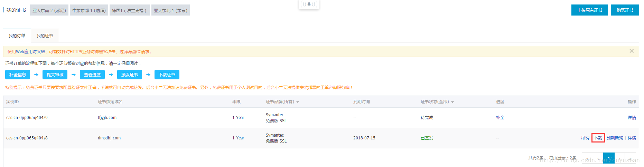Go to the previous page arrow
Image resolution: width=644 pixels, height=167 pixels.
tap(598, 158)
